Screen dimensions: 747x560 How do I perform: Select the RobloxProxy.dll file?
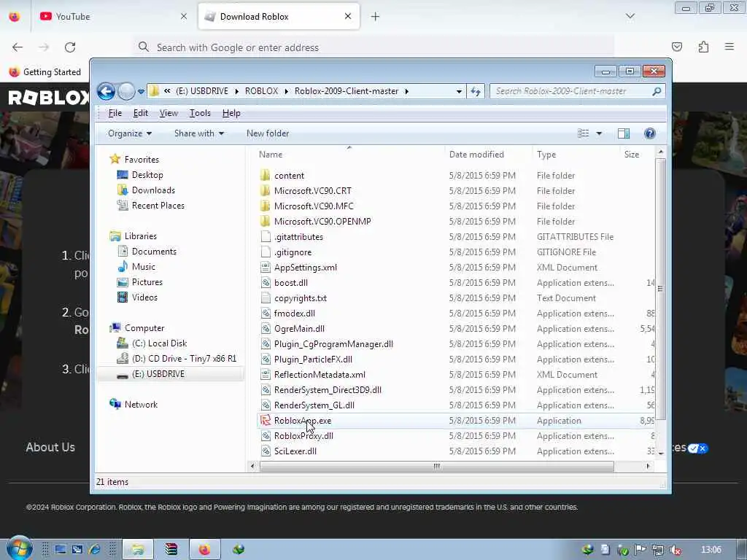[303, 436]
